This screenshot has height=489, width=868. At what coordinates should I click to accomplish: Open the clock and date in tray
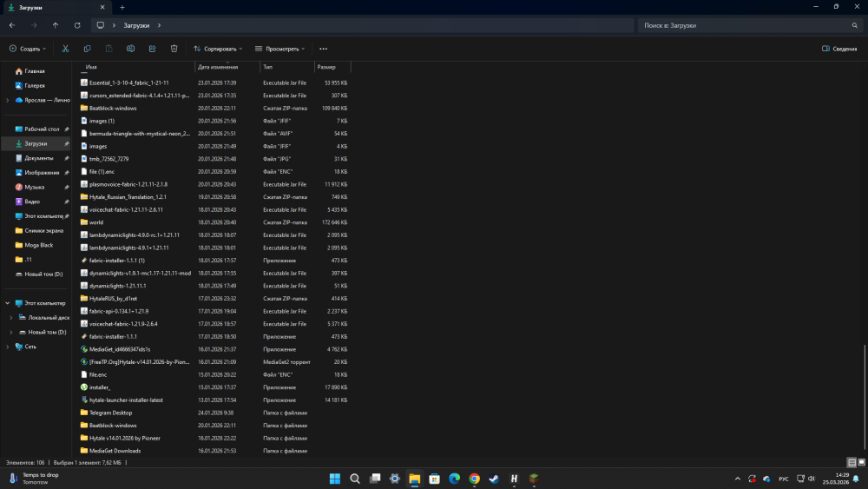(835, 479)
